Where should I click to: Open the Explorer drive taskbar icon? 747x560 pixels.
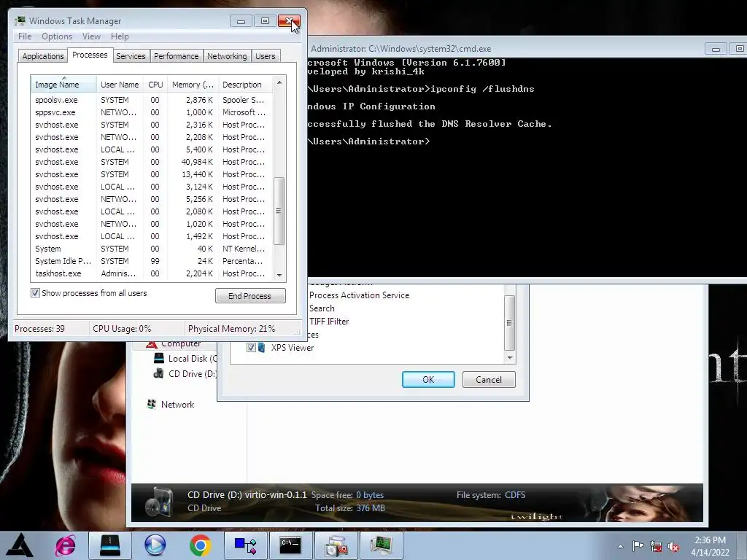(110, 545)
